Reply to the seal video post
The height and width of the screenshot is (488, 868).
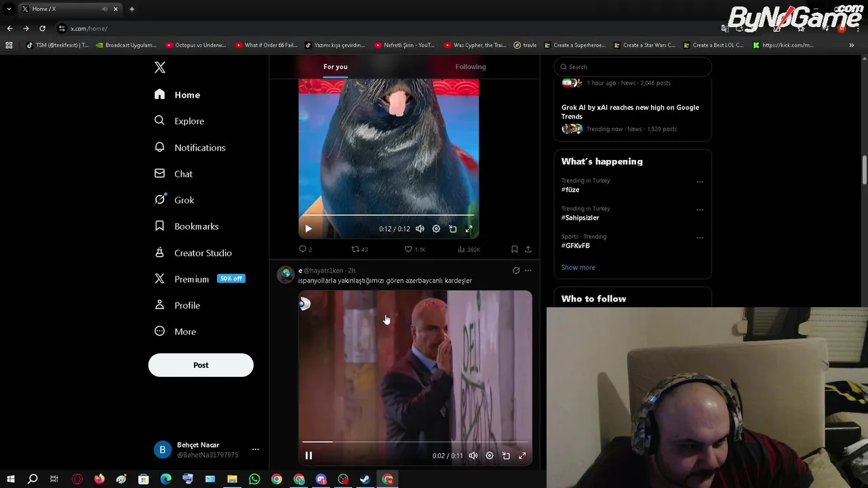pos(305,249)
